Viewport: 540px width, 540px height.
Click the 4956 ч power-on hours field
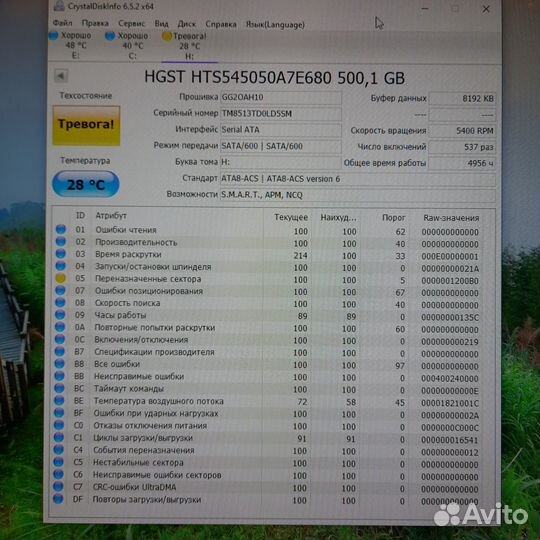[x=462, y=163]
